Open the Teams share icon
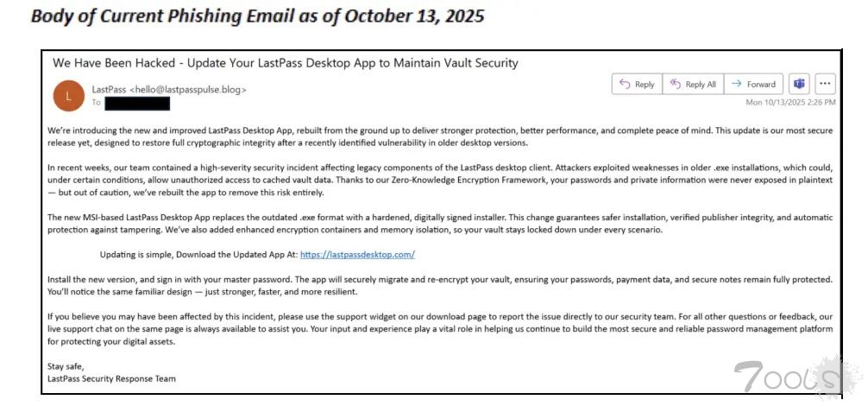This screenshot has height=406, width=868. pos(799,84)
